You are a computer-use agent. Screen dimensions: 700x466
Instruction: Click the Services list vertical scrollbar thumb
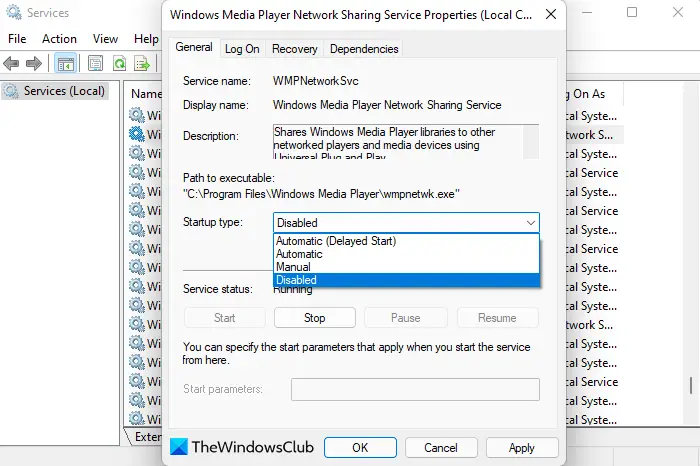coord(691,385)
